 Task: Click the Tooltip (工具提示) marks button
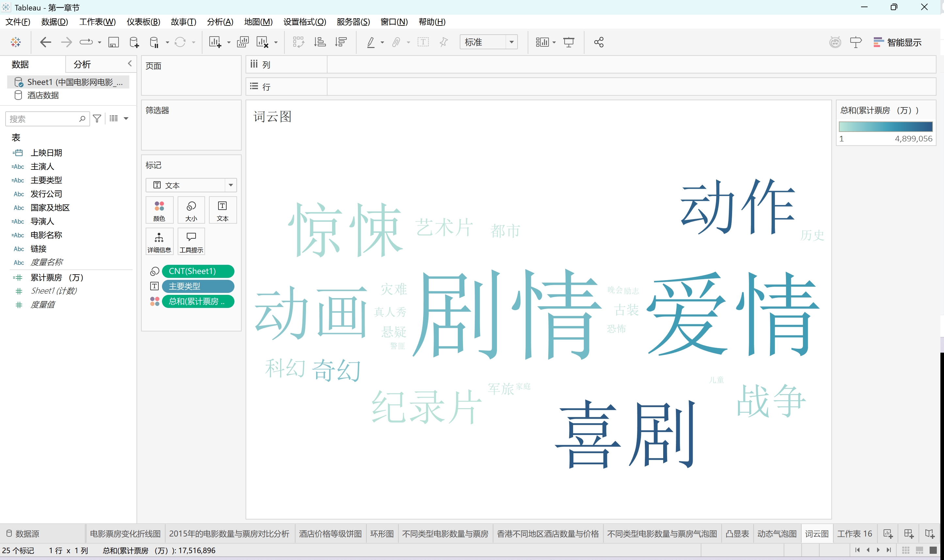click(x=191, y=242)
